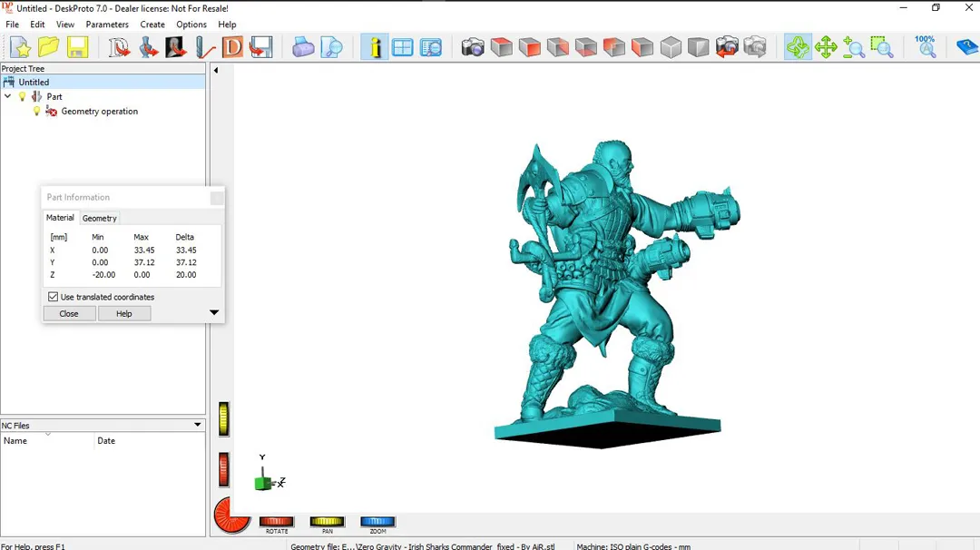
Task: Click the Help button in Part Information
Action: (123, 314)
